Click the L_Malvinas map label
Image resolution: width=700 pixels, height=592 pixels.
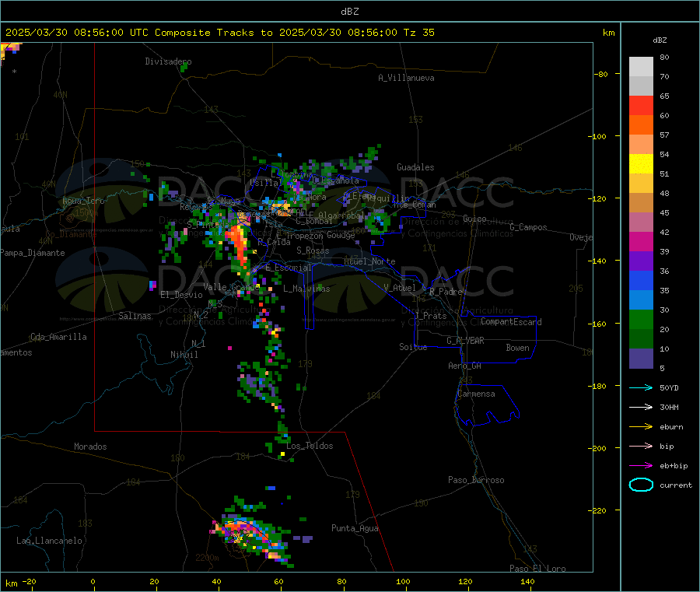coord(306,289)
